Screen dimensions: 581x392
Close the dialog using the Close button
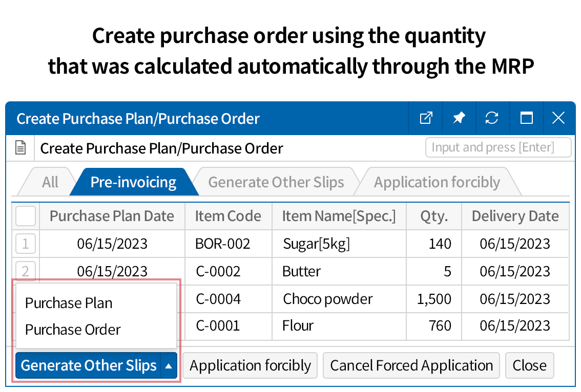pos(529,365)
